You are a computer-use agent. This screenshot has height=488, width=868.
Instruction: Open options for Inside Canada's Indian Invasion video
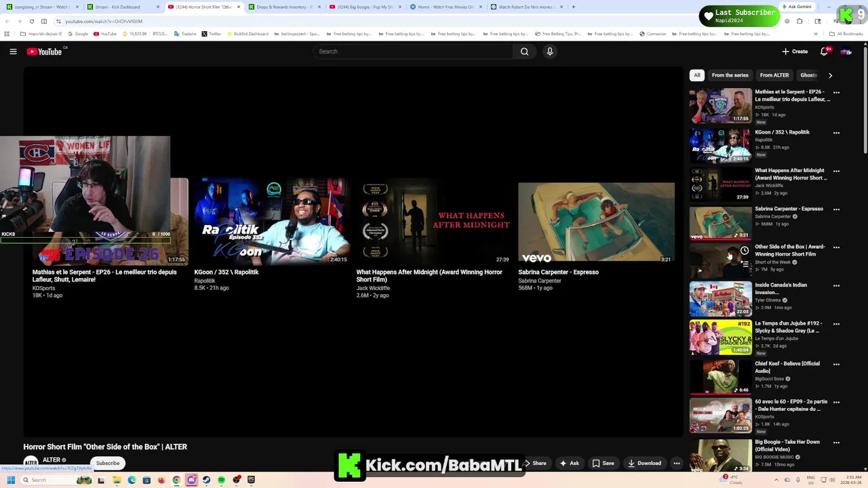click(836, 286)
